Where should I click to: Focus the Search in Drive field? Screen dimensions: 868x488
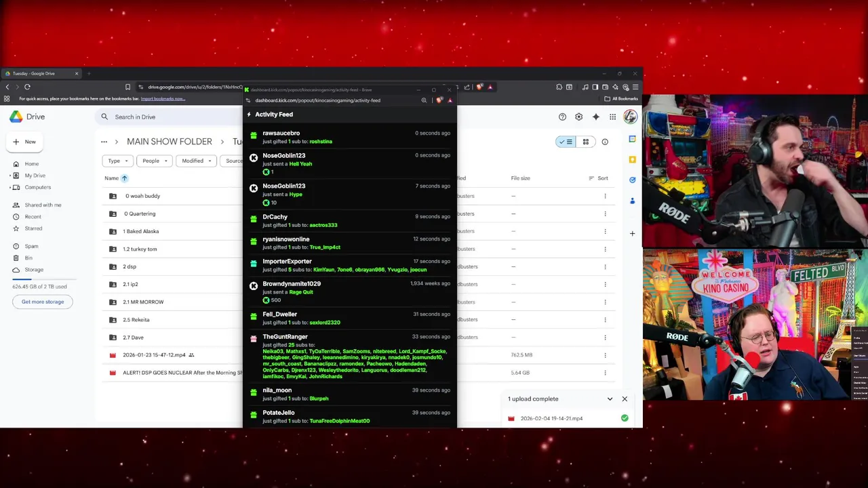[x=170, y=117]
